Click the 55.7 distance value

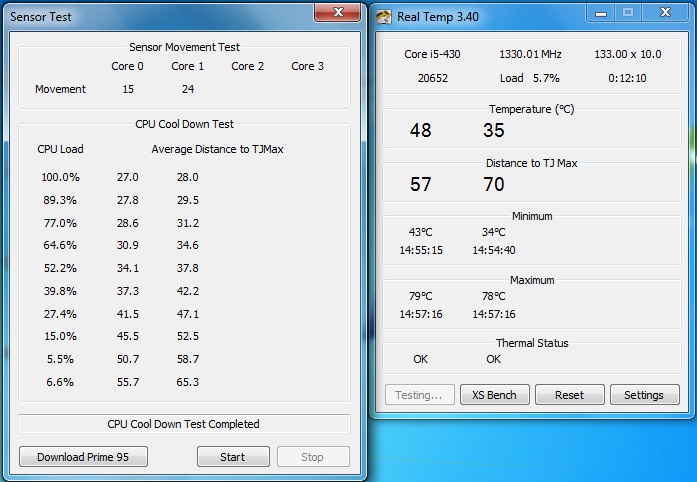[128, 382]
